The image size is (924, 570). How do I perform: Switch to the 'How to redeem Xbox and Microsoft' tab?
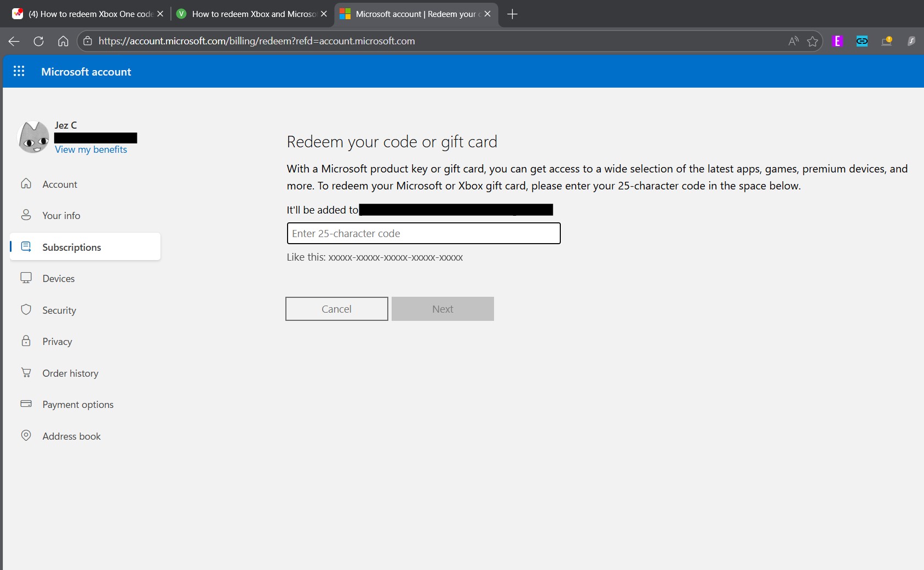tap(251, 14)
